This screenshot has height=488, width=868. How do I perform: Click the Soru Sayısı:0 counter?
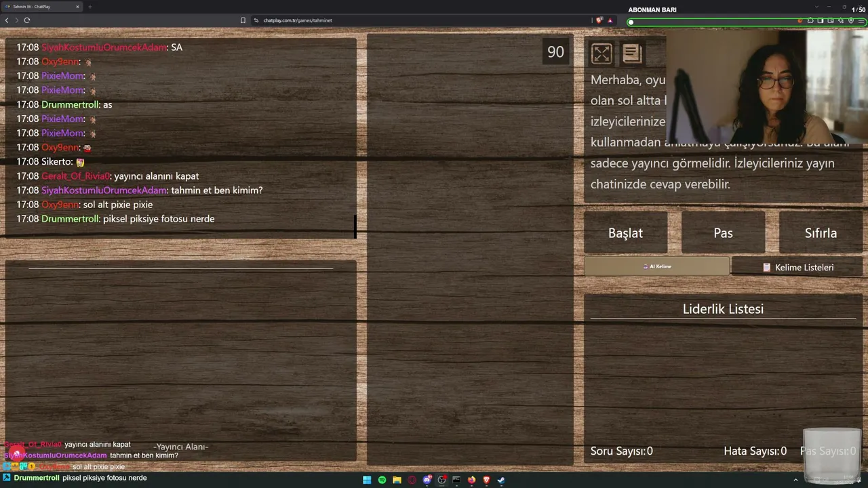click(622, 451)
